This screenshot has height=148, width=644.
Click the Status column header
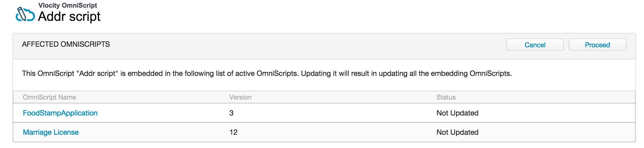click(x=446, y=97)
